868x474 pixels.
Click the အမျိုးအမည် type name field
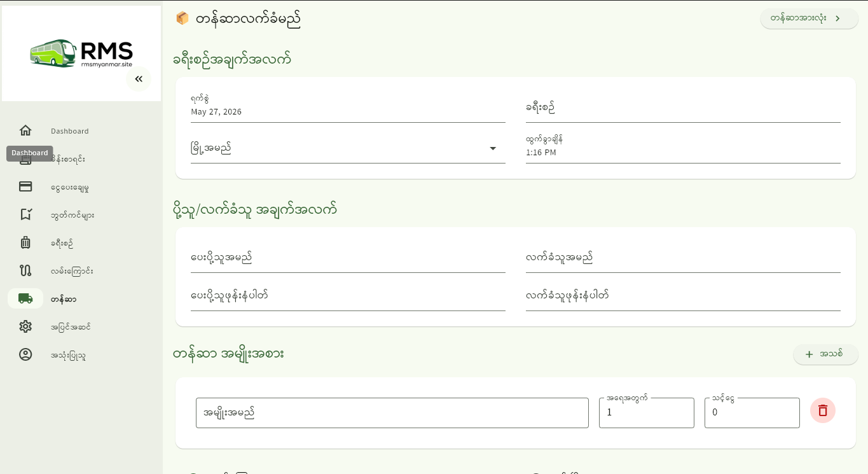392,413
